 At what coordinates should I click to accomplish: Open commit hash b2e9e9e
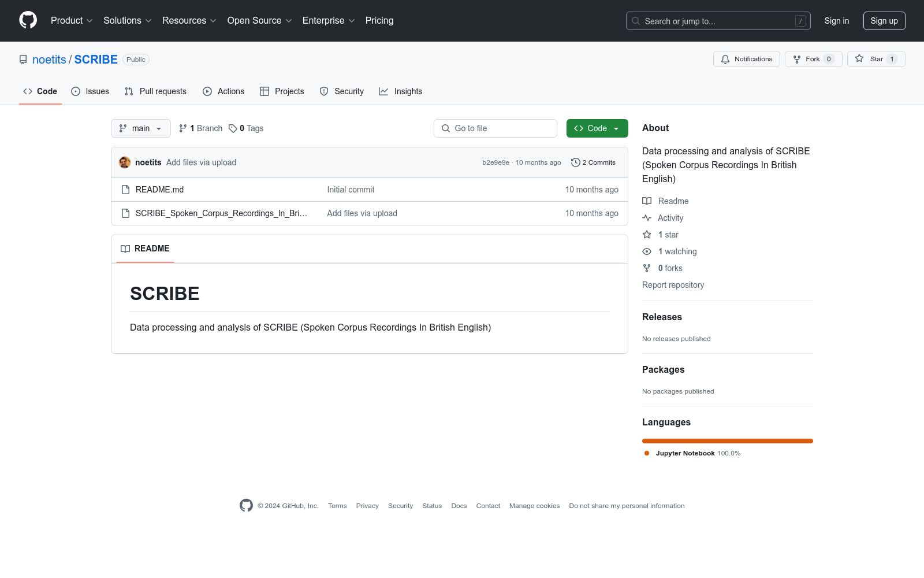[x=496, y=162]
